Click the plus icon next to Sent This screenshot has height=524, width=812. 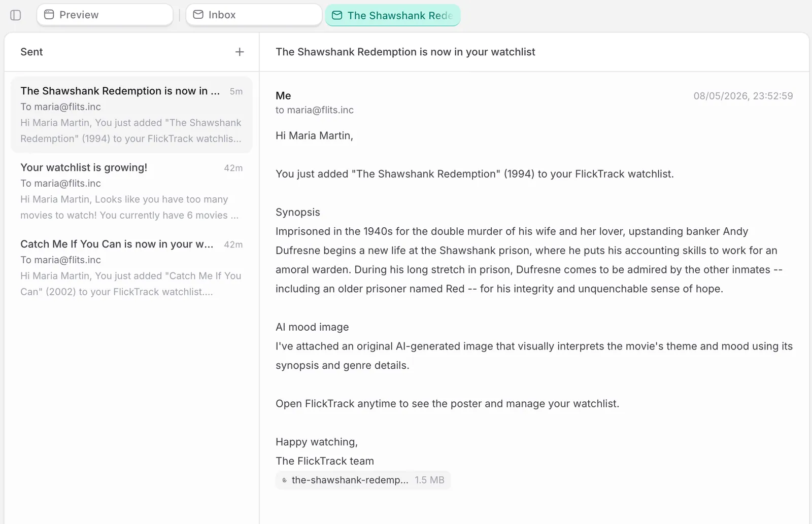[x=240, y=52]
